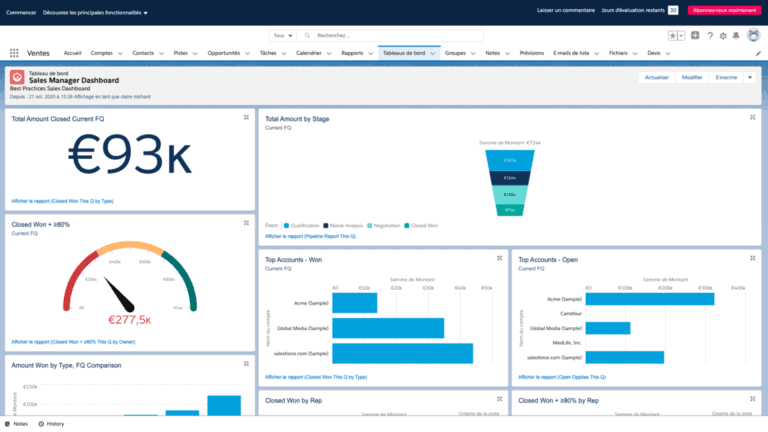The height and width of the screenshot is (432, 768).
Task: Go to the Accueil tab
Action: [72, 52]
